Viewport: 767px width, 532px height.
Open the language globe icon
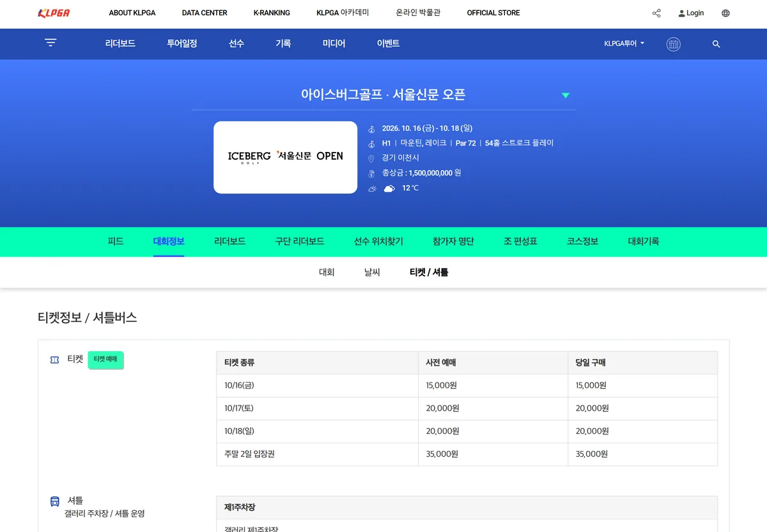725,13
